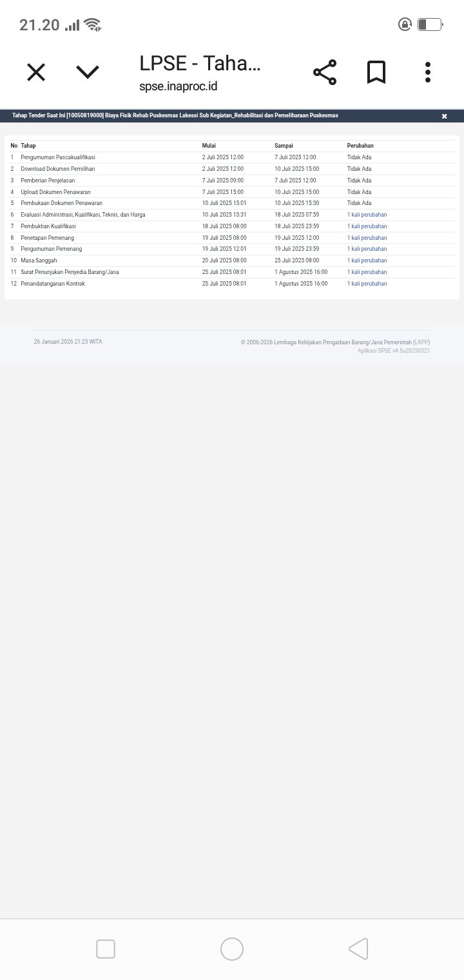Click the LKPP footer link
464x980 pixels.
click(421, 342)
